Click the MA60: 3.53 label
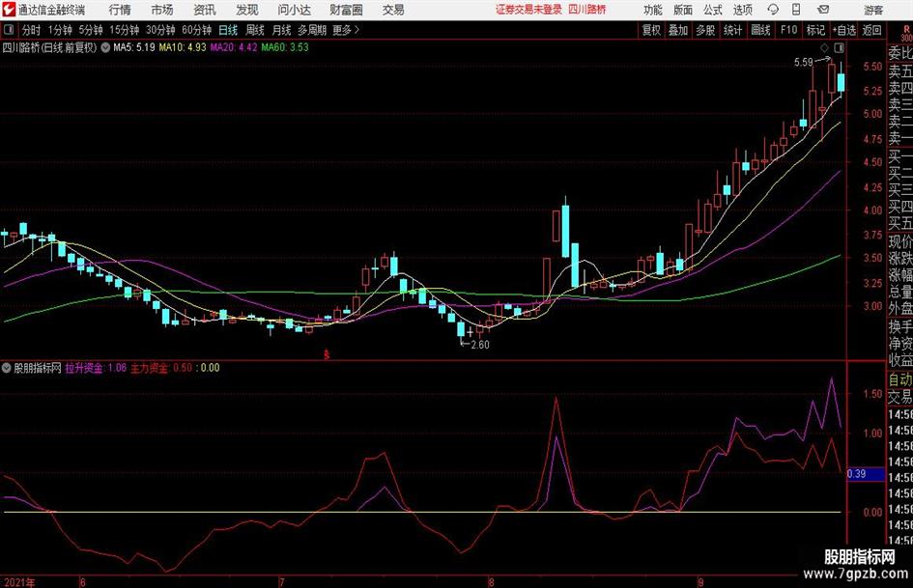 click(x=285, y=47)
